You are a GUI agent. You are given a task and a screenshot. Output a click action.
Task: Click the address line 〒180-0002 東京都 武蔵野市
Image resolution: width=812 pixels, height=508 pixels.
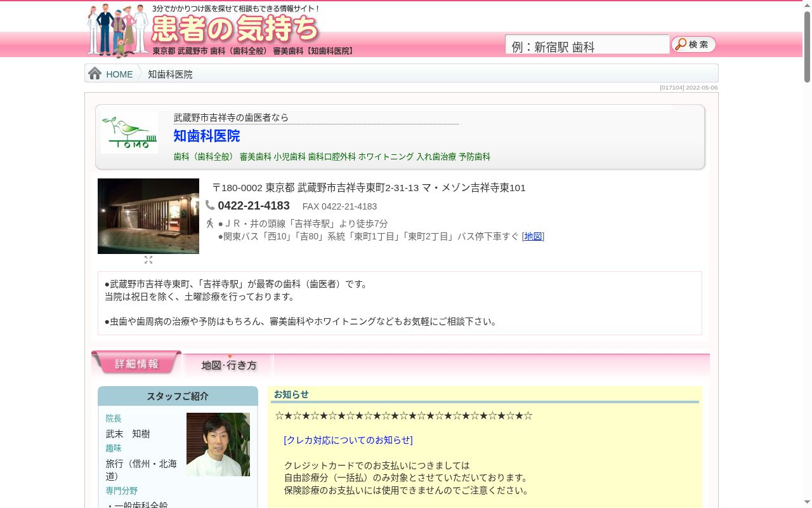point(369,187)
